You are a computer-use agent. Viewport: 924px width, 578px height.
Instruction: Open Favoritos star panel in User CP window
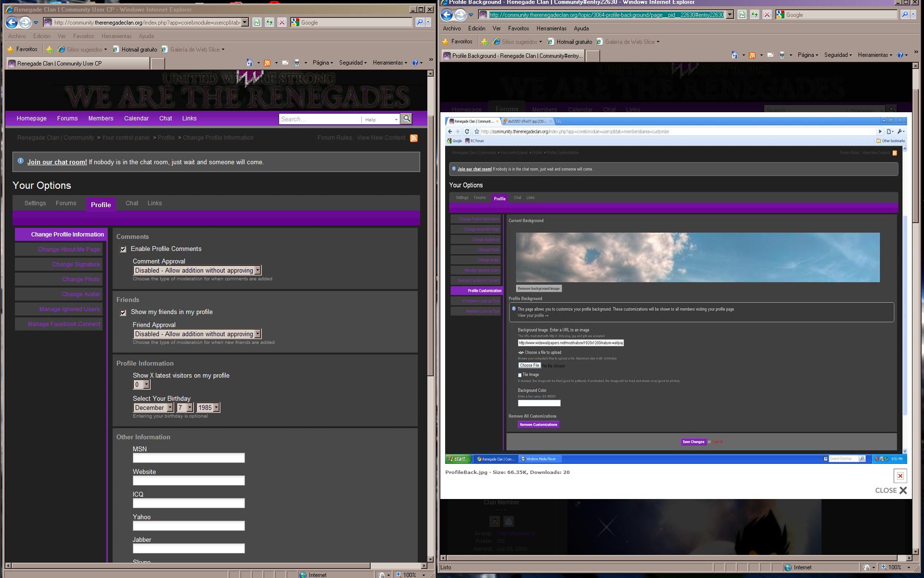point(22,49)
